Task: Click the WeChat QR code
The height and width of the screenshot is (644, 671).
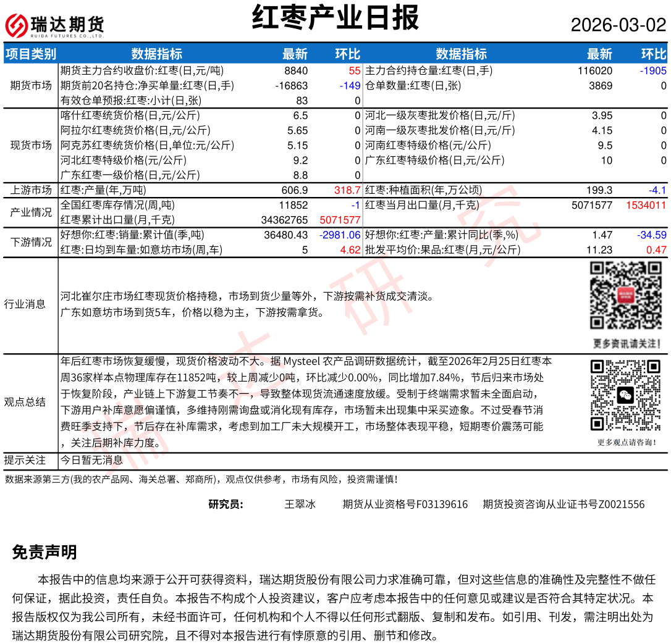Action: click(x=626, y=395)
